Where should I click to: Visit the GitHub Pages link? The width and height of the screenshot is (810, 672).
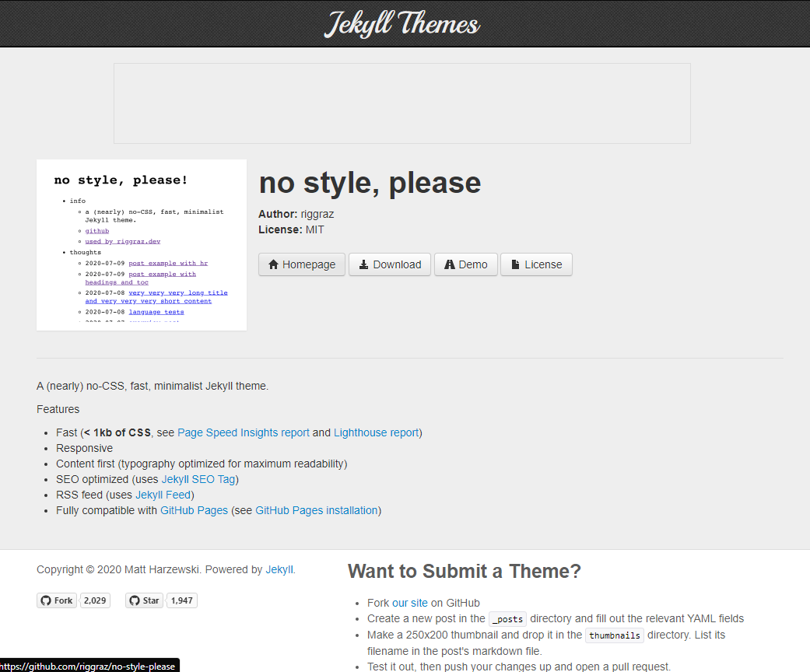pos(195,510)
